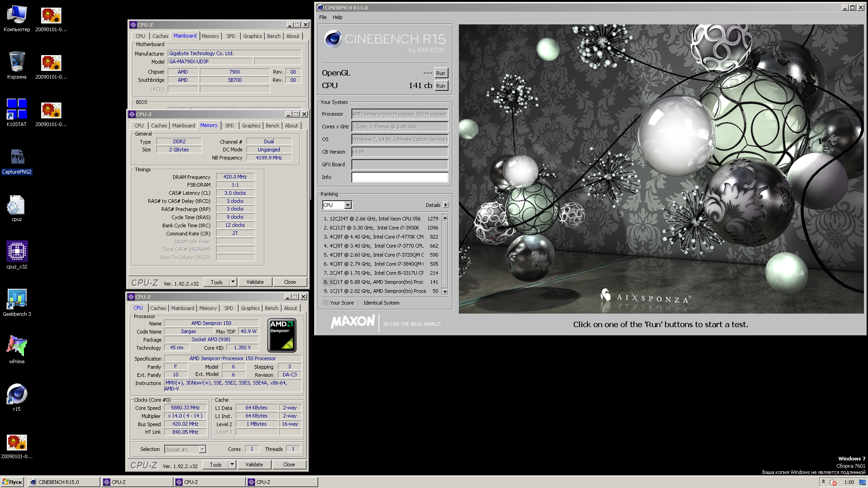Switch to Caches tab in Mainboard CPU-Z window
The height and width of the screenshot is (488, 868).
pos(160,36)
